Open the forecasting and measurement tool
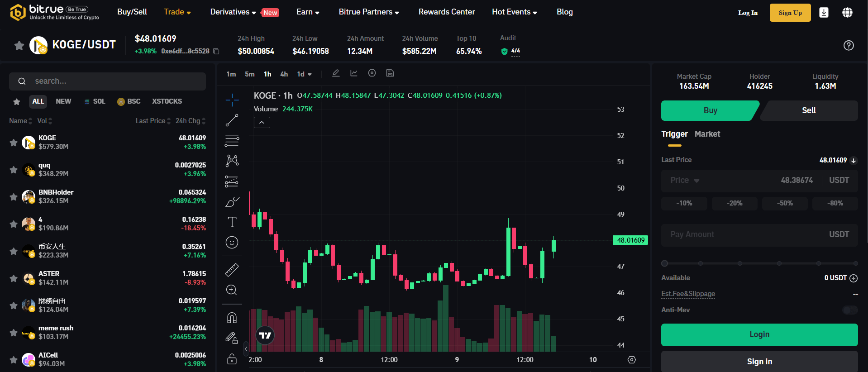 pos(232,181)
